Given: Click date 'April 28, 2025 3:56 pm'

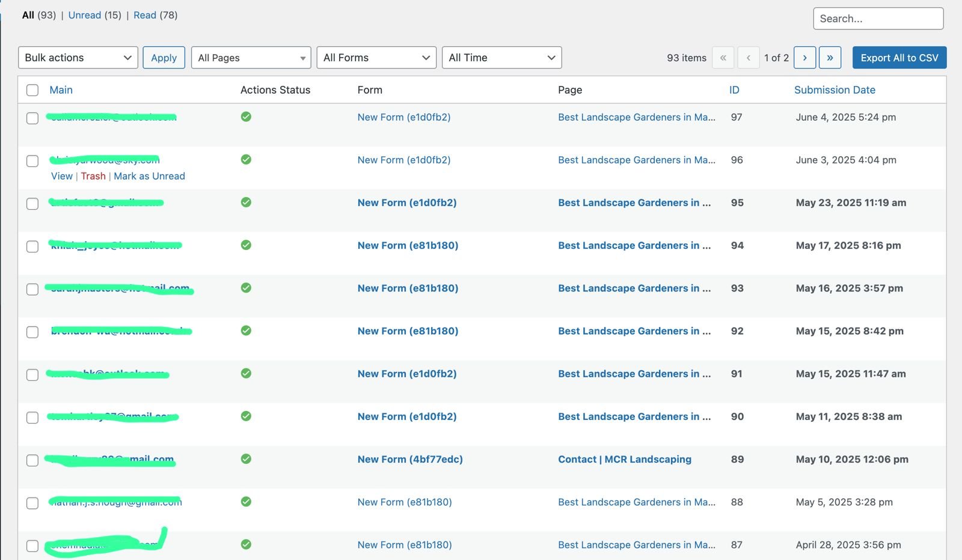Looking at the screenshot, I should 848,545.
